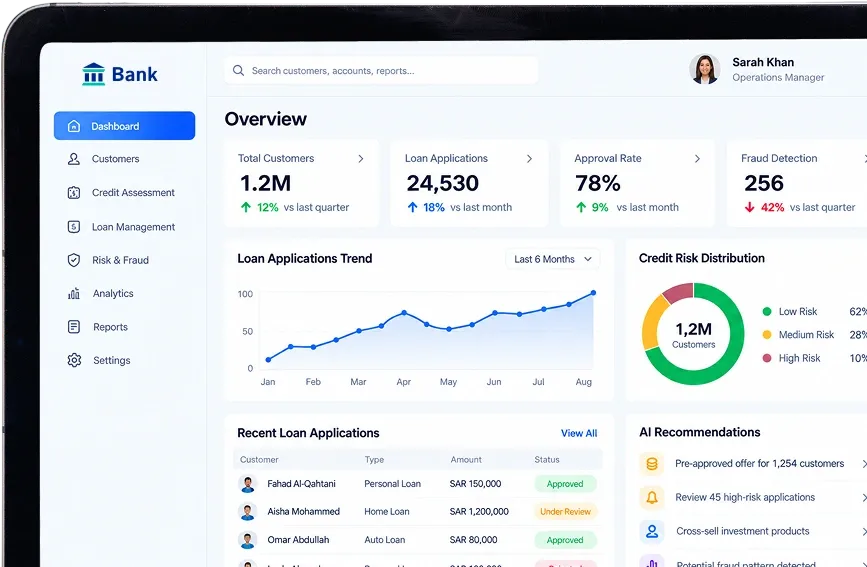
Task: Click the Sarah Khan name text
Action: click(x=763, y=62)
